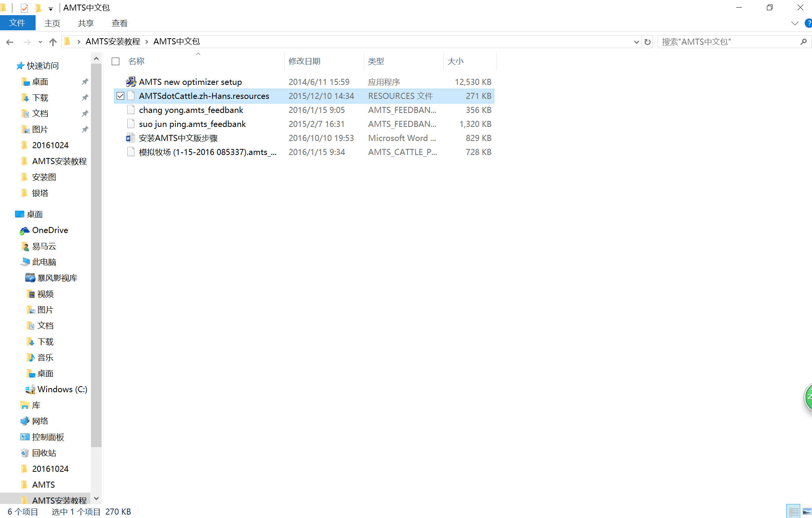The width and height of the screenshot is (812, 518).
Task: Click AMTS中文包 in the address breadcrumb
Action: click(x=176, y=42)
